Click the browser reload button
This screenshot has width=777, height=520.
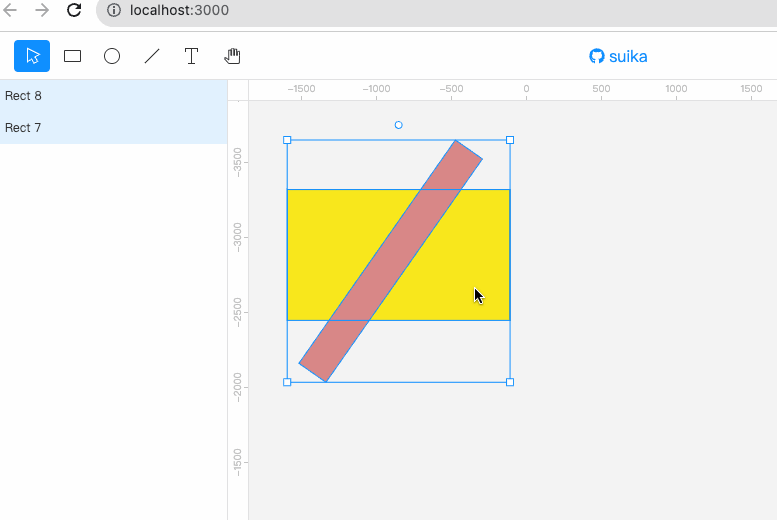pyautogui.click(x=74, y=10)
